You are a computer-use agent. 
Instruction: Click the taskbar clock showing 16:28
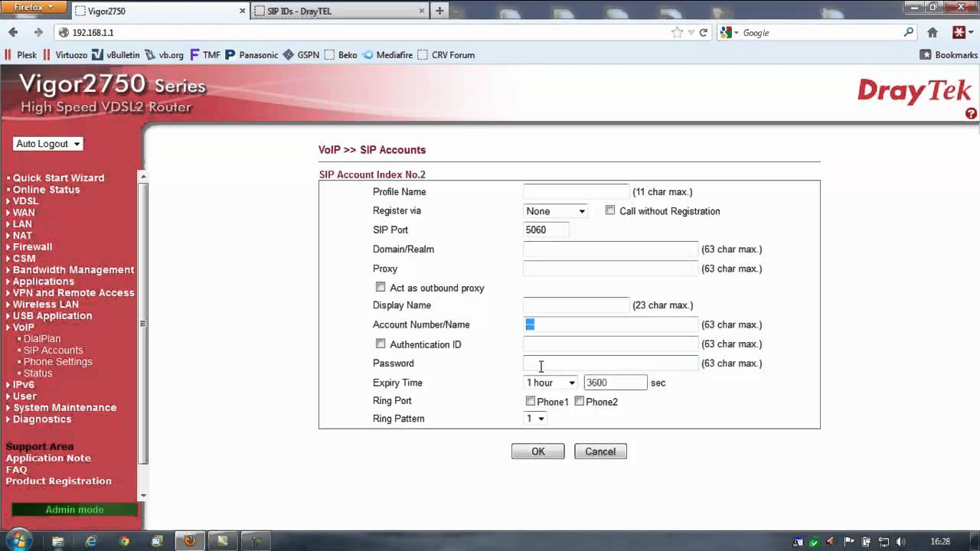940,541
